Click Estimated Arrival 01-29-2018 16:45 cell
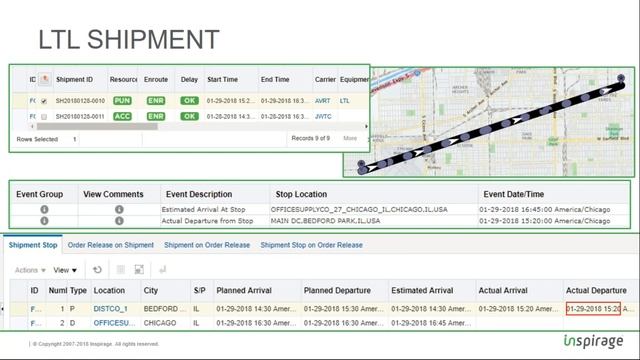The width and height of the screenshot is (640, 360). [431, 323]
